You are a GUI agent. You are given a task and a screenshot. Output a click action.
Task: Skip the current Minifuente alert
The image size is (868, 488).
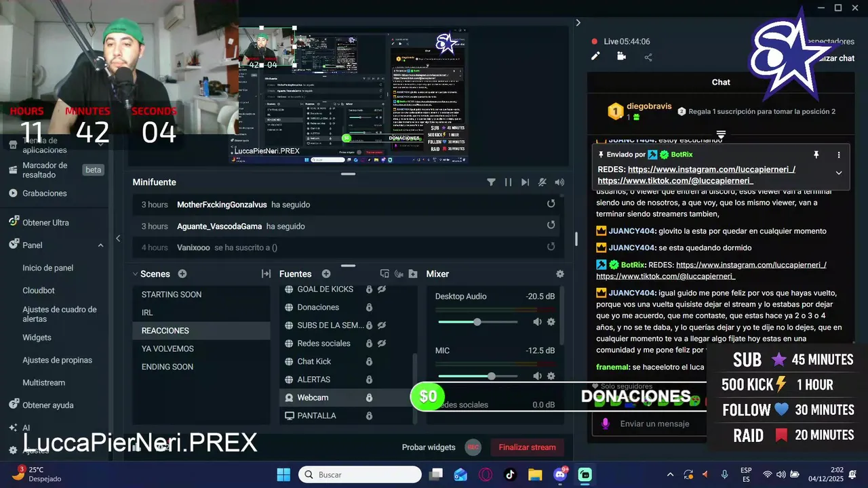point(525,182)
